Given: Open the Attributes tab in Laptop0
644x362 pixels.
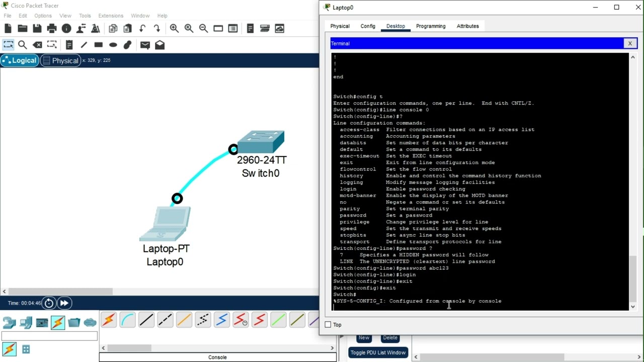Looking at the screenshot, I should click(x=468, y=26).
